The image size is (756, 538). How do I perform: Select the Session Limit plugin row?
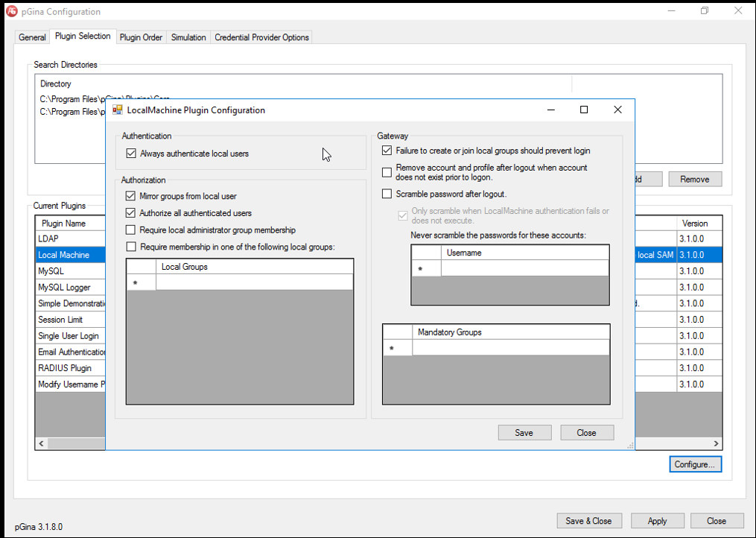71,320
